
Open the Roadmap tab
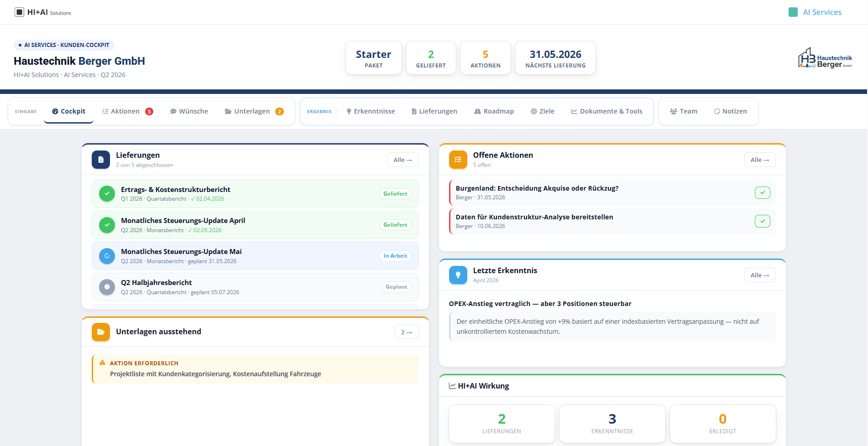coord(494,111)
